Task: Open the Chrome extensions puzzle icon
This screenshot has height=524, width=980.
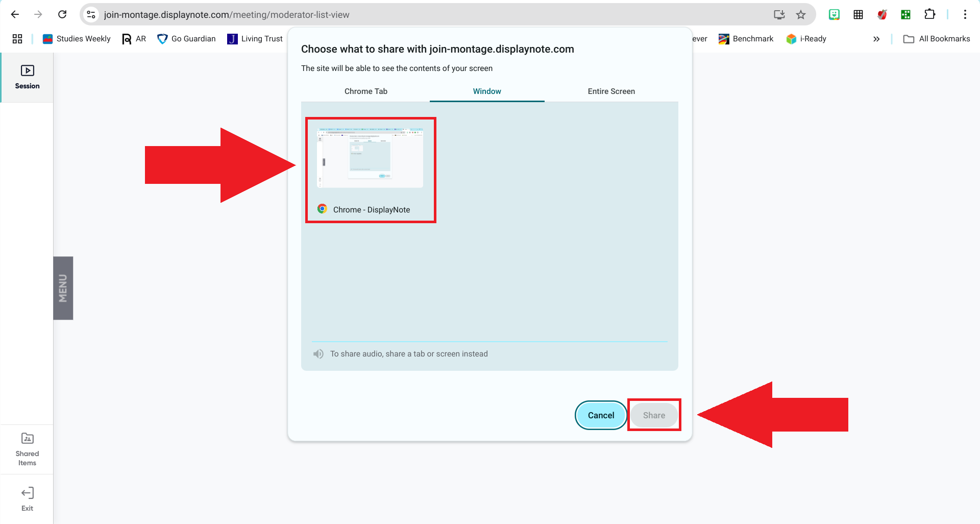Action: tap(929, 14)
